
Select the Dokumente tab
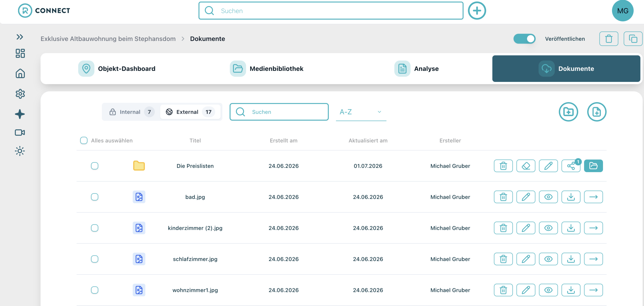pos(566,69)
